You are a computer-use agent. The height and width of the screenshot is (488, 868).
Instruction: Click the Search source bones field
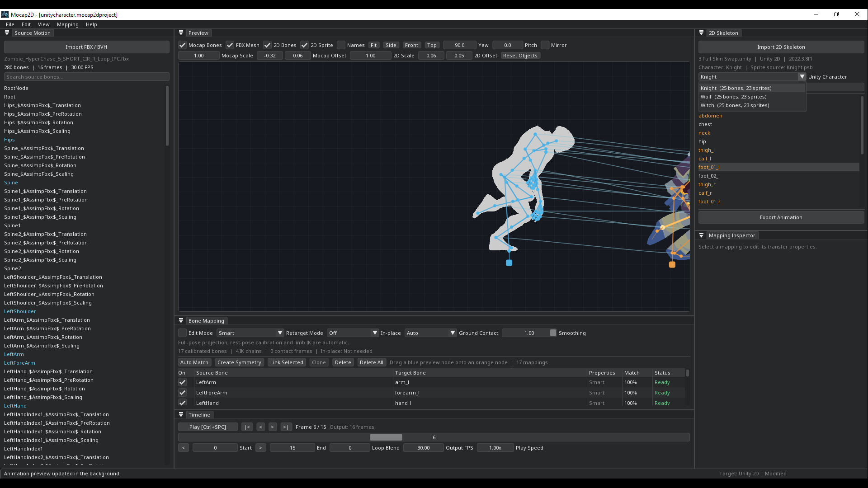tap(86, 77)
